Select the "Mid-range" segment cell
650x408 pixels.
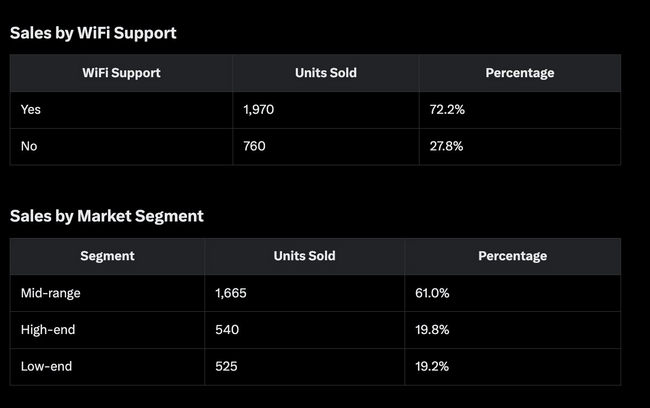(50, 293)
